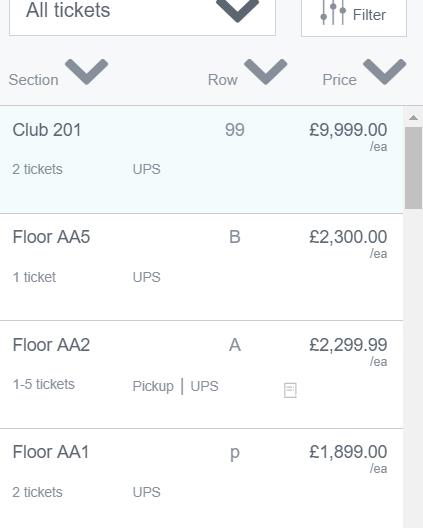The image size is (423, 528).
Task: Select the Floor AA2 row A listing
Action: pyautogui.click(x=201, y=375)
